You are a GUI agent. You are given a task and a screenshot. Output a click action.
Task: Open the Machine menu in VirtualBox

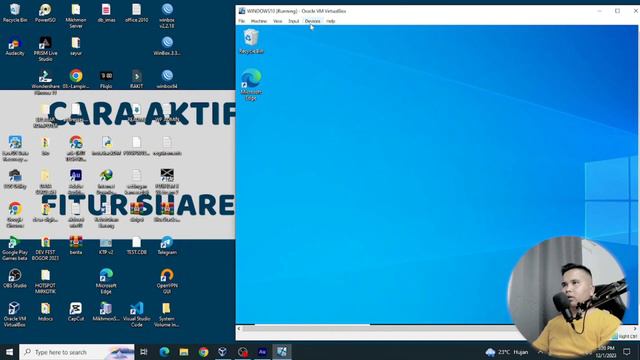(x=258, y=21)
